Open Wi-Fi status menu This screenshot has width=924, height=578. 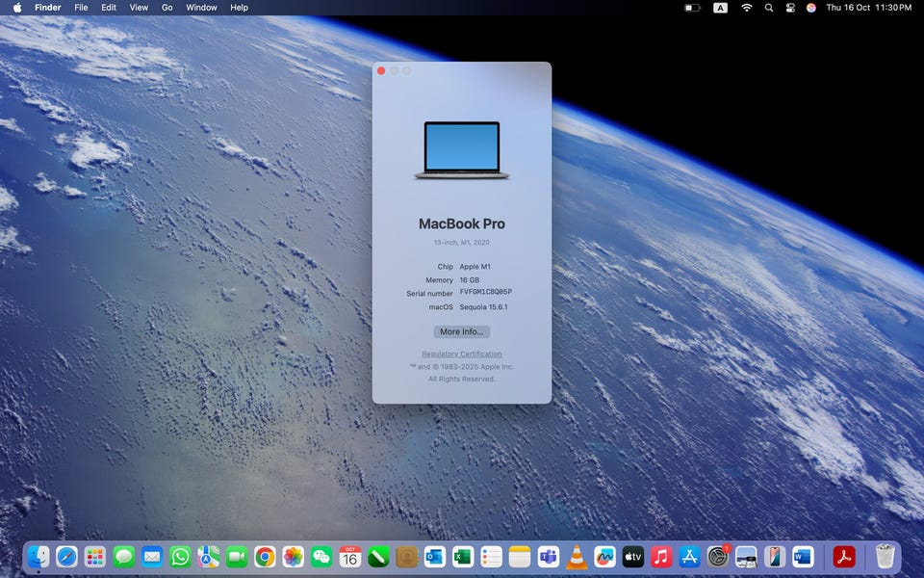(x=746, y=8)
